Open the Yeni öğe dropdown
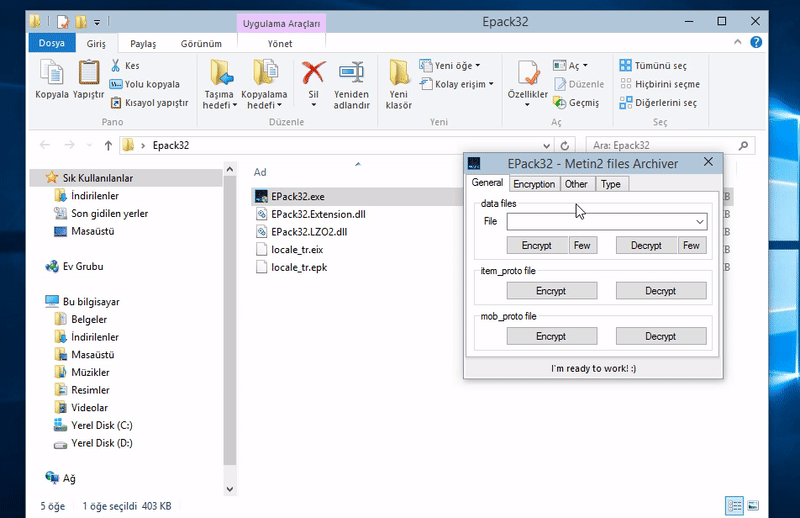 [x=450, y=65]
